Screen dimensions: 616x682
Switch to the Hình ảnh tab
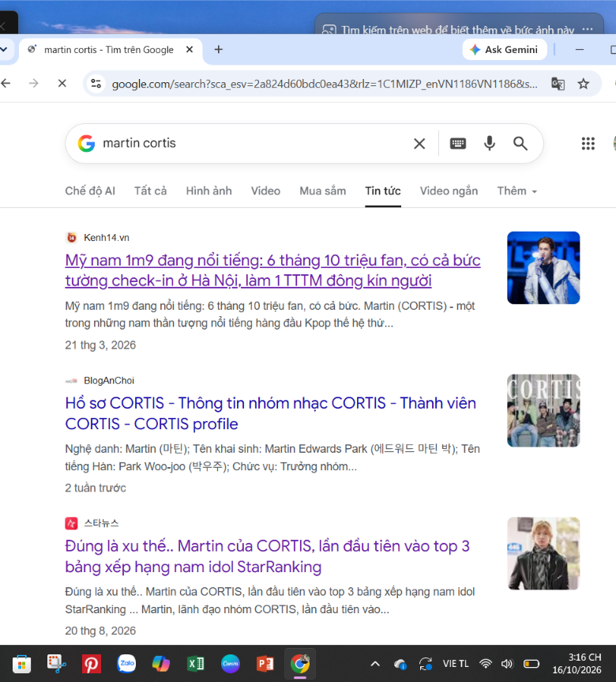coord(208,191)
